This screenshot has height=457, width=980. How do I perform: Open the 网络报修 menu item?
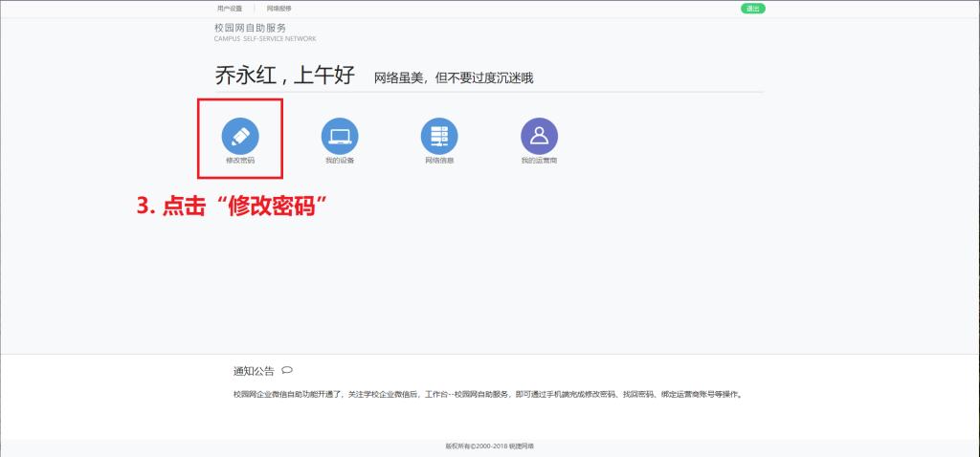click(278, 9)
